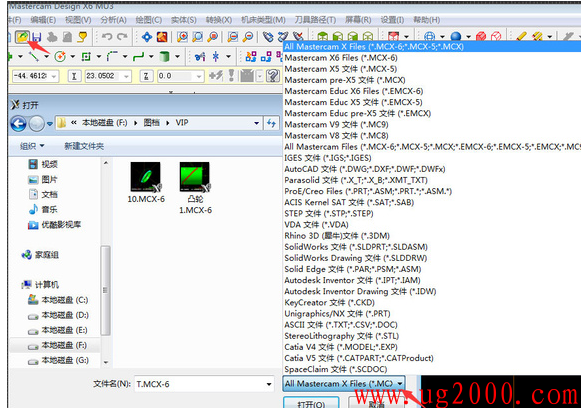This screenshot has height=408, width=581.
Task: Select STEP 文件 (*.STP;*.STEP) option
Action: click(x=432, y=213)
